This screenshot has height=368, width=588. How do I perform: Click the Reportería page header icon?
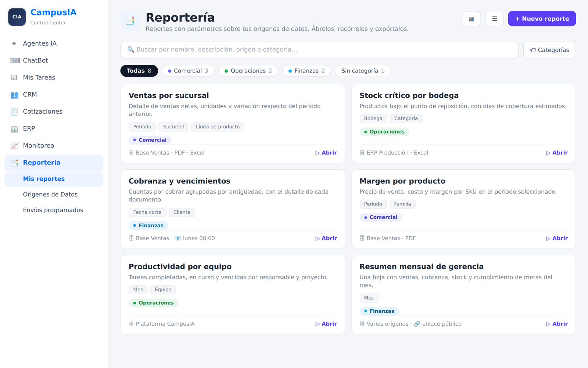(x=130, y=21)
